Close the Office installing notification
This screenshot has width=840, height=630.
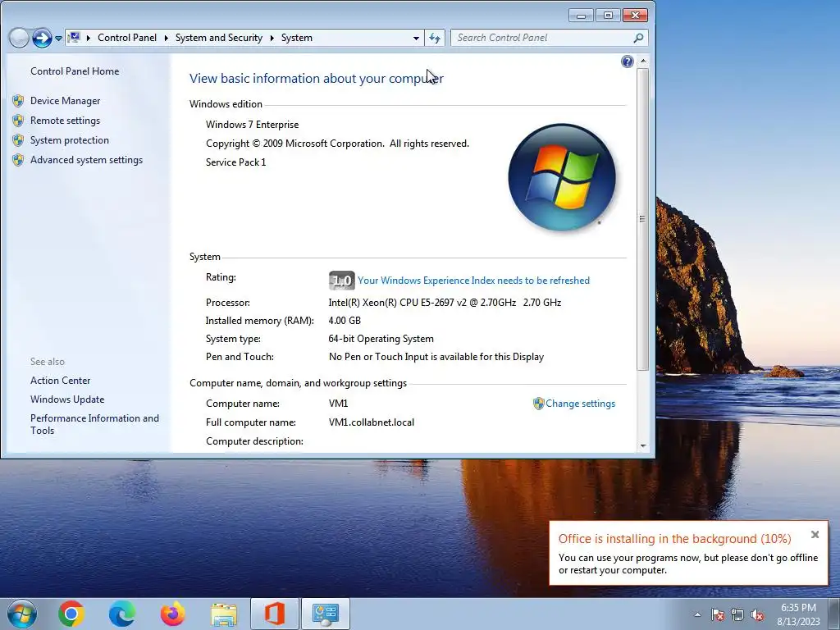[815, 534]
